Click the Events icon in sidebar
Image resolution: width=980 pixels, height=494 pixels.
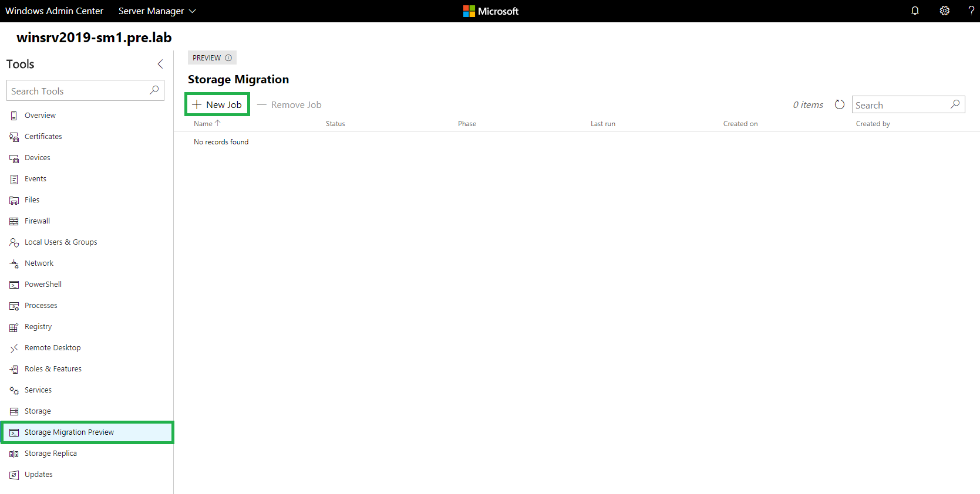(x=14, y=179)
